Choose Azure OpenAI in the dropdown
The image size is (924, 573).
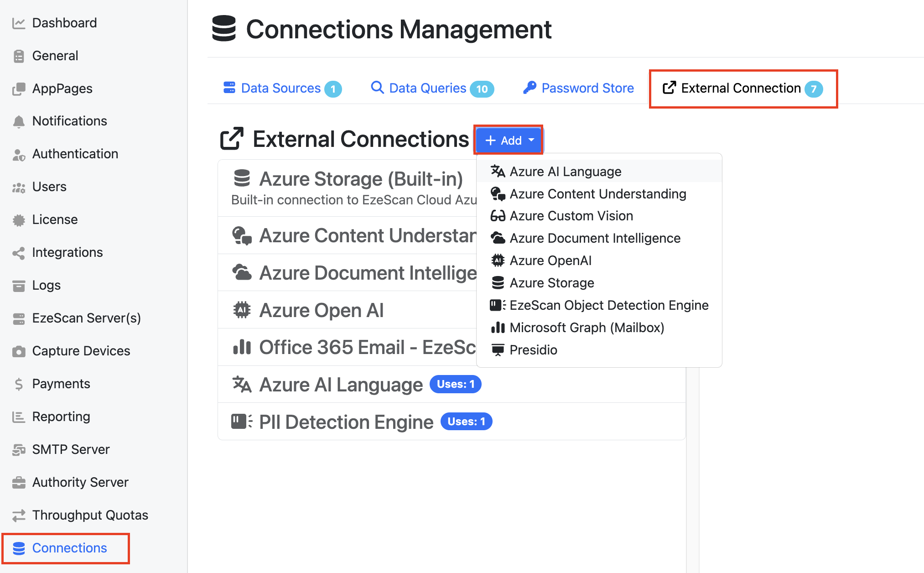coord(599,260)
